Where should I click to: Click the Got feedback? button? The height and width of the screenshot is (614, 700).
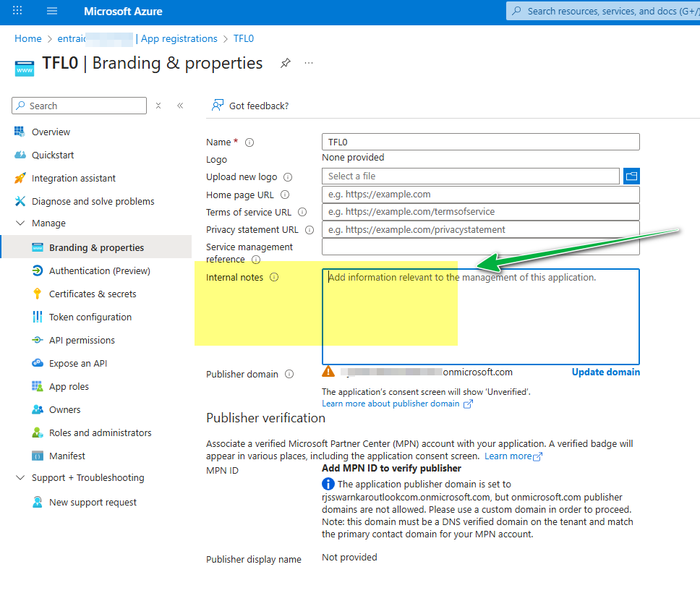point(249,106)
